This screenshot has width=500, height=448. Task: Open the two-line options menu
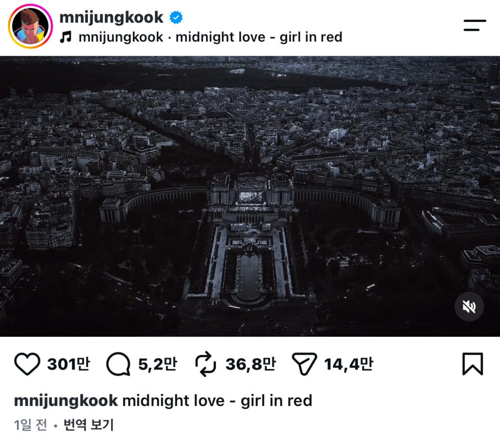[475, 25]
